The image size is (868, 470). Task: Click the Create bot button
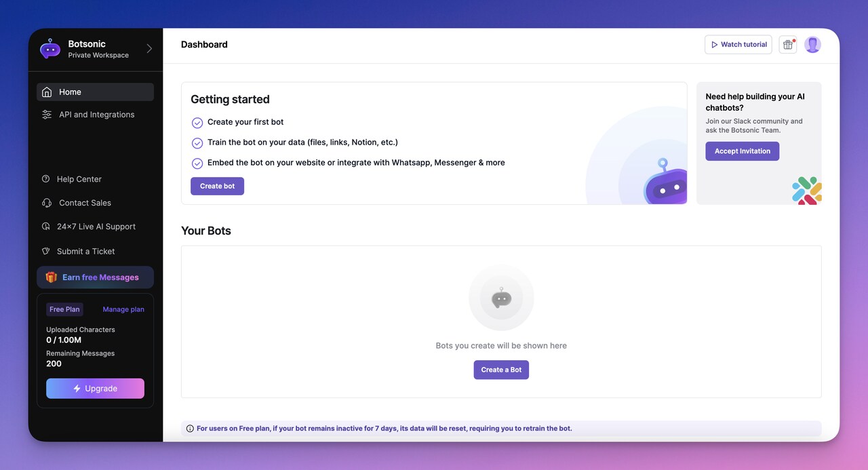(217, 186)
